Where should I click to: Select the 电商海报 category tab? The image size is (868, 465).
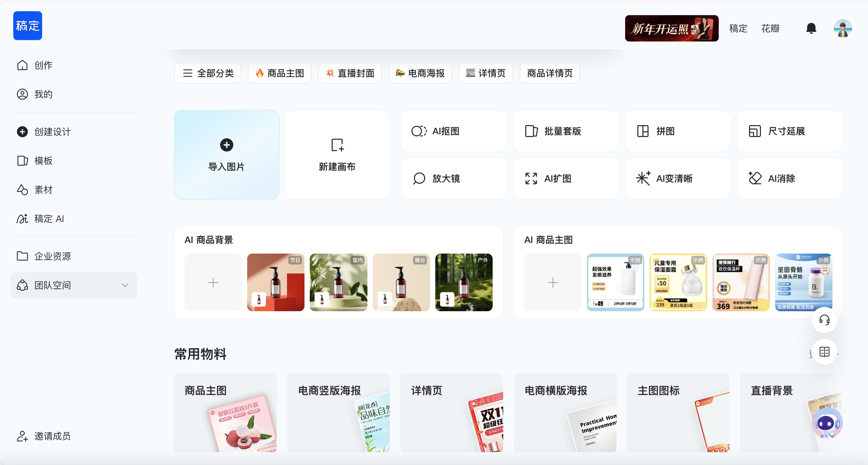coord(420,73)
